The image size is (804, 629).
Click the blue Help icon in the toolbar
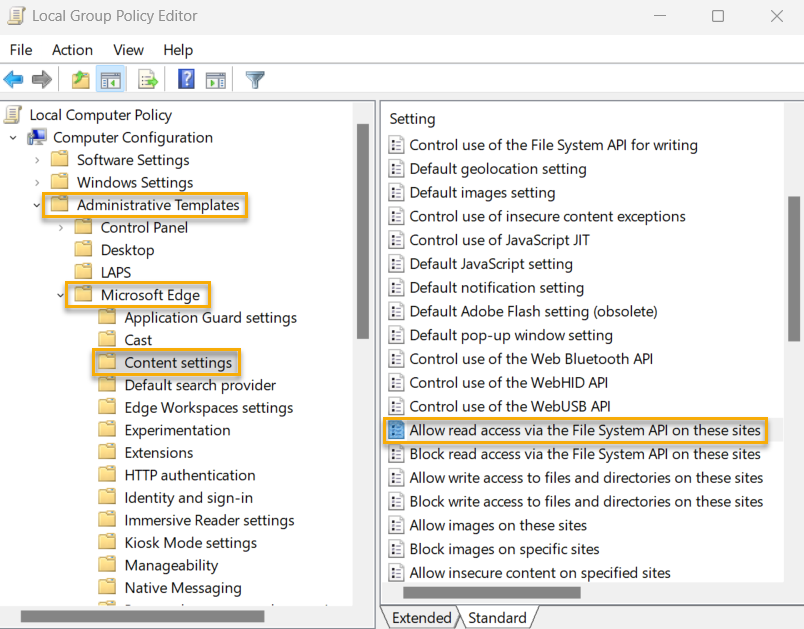[185, 79]
